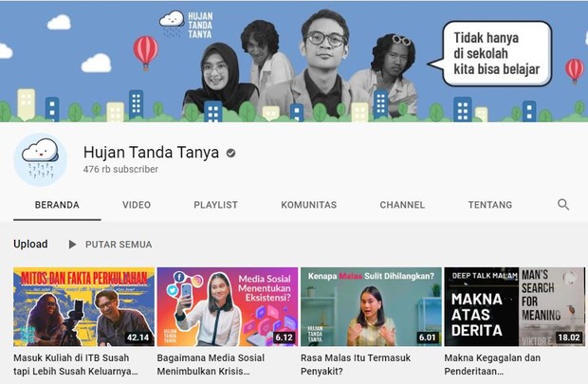Open the Makna Atas Derita thumbnail
The width and height of the screenshot is (588, 384).
tap(514, 306)
